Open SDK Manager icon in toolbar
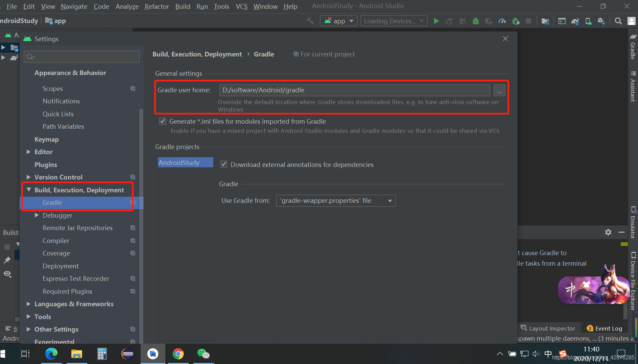The width and height of the screenshot is (638, 364). [x=601, y=21]
